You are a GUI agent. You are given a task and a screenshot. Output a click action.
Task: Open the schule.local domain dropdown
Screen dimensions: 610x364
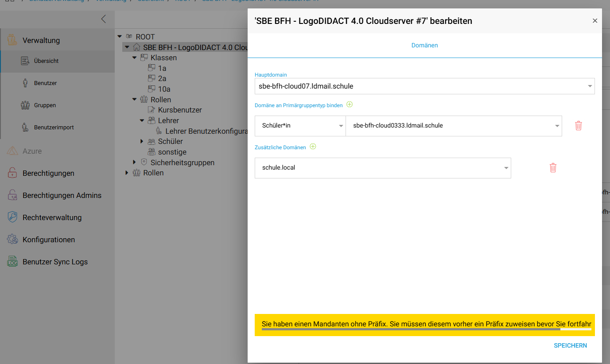[x=383, y=168]
